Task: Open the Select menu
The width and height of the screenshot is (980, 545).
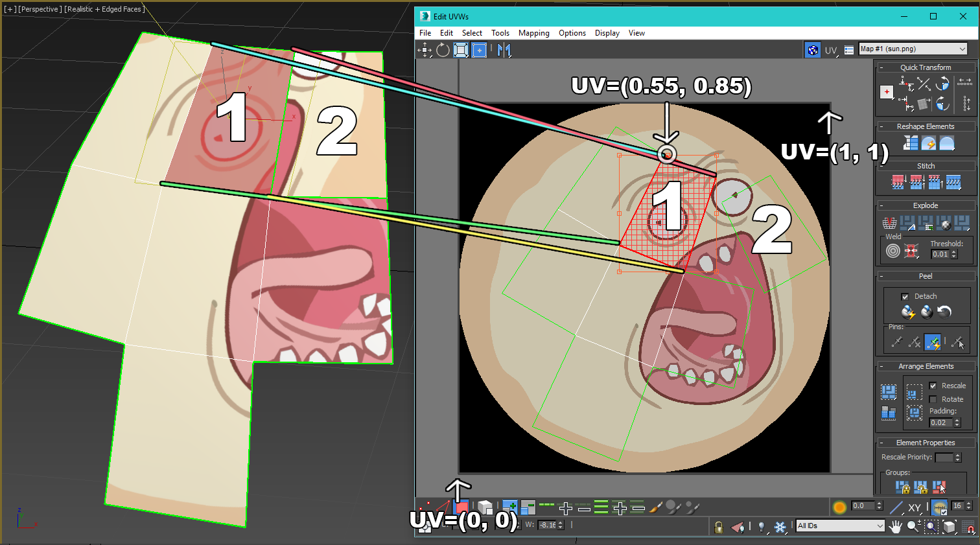Action: click(472, 33)
